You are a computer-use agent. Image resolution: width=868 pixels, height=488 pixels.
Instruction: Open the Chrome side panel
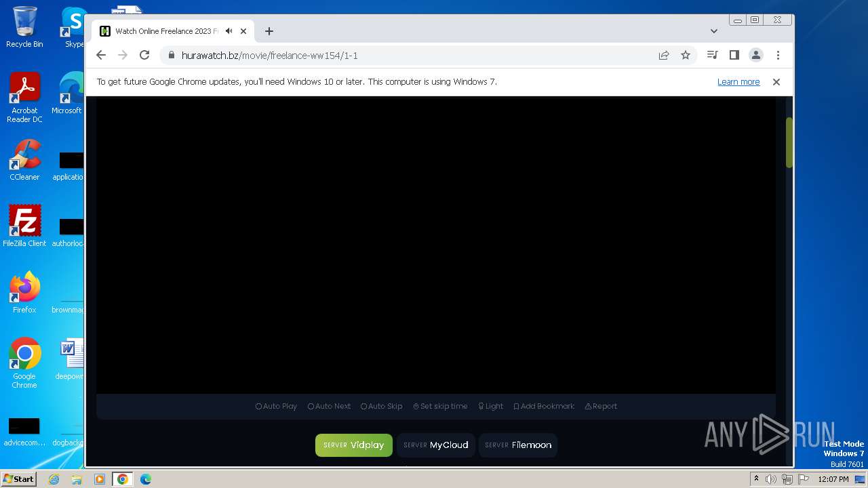pyautogui.click(x=734, y=56)
